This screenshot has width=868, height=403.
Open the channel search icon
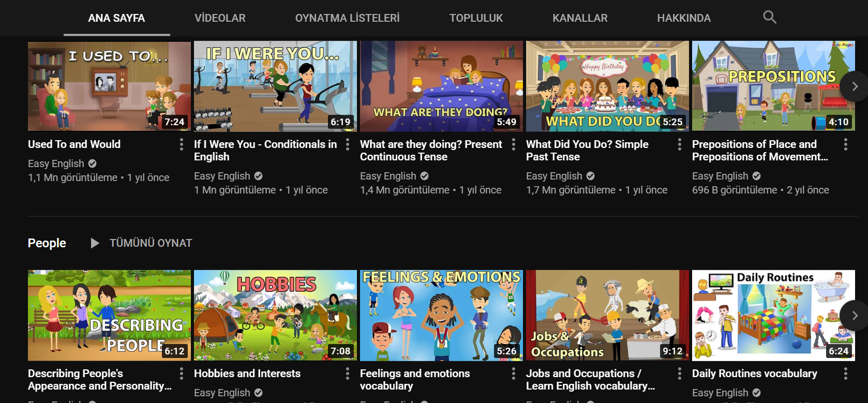[x=770, y=17]
